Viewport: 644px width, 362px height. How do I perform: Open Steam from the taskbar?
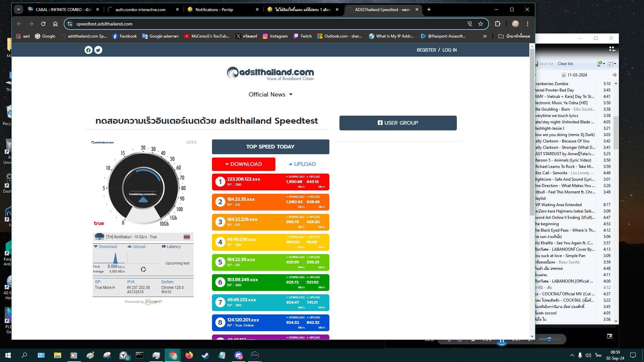click(x=205, y=355)
